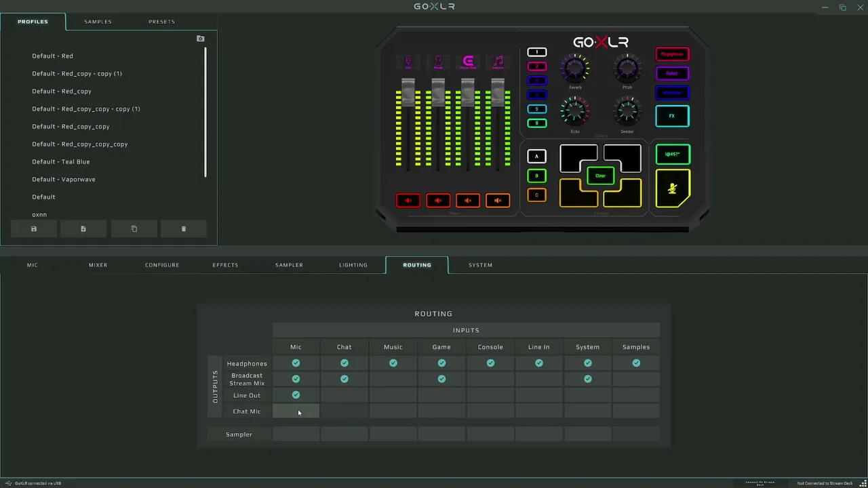Click the bleep censor button
The image size is (868, 488).
673,155
